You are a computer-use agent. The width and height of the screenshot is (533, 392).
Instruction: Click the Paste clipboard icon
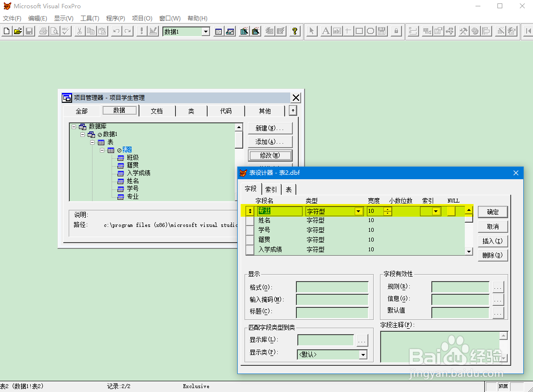tap(102, 31)
